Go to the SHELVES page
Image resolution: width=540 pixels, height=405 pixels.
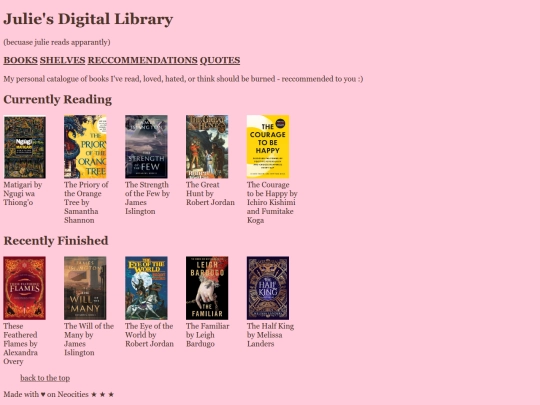pyautogui.click(x=62, y=60)
